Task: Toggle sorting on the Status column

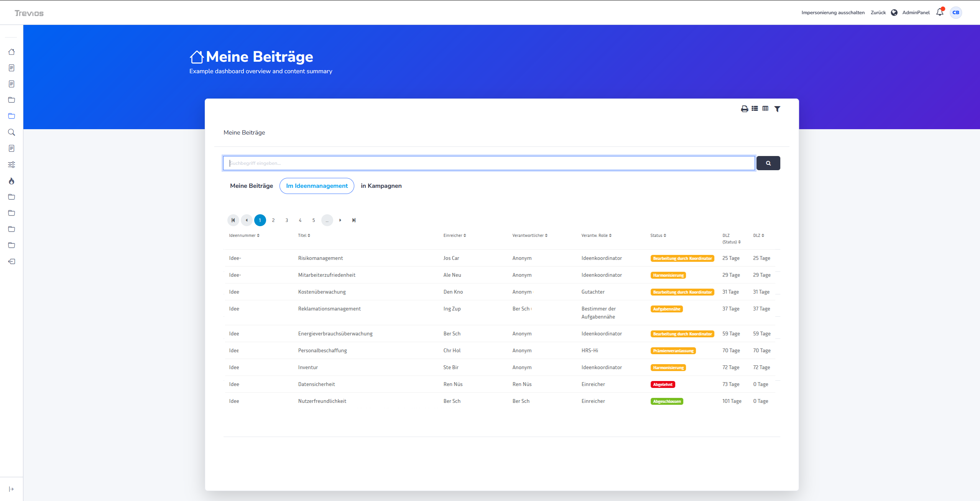Action: coord(658,235)
